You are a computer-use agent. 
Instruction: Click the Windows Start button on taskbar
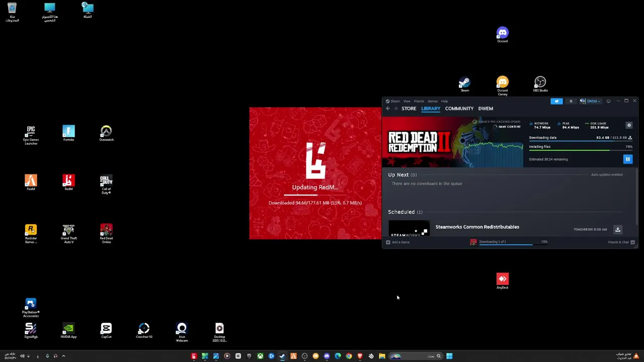(x=449, y=356)
